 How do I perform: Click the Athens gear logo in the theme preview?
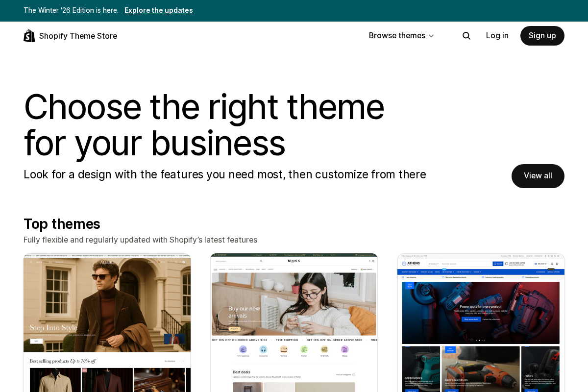pyautogui.click(x=404, y=264)
